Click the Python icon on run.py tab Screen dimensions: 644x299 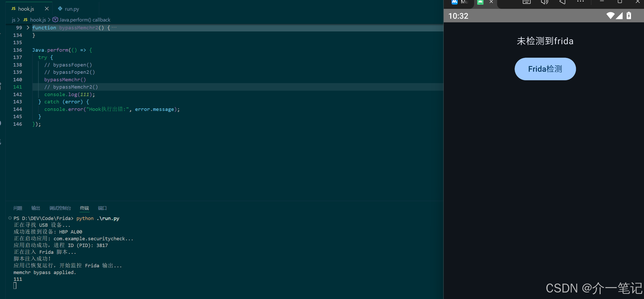[x=60, y=9]
